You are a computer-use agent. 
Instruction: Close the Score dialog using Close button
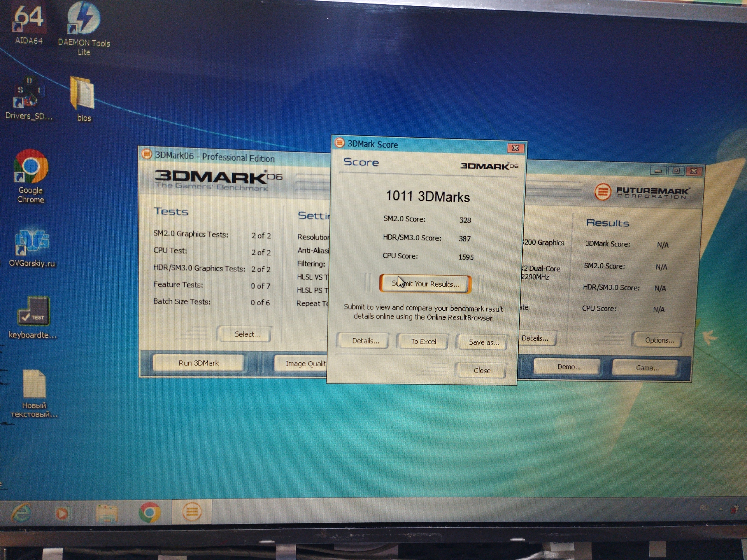(482, 371)
